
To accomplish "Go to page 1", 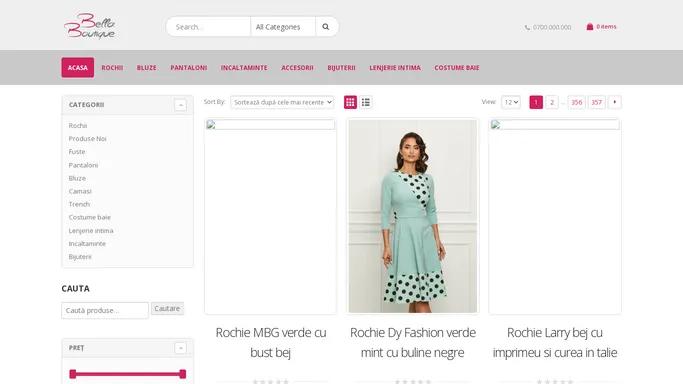I will coord(536,102).
